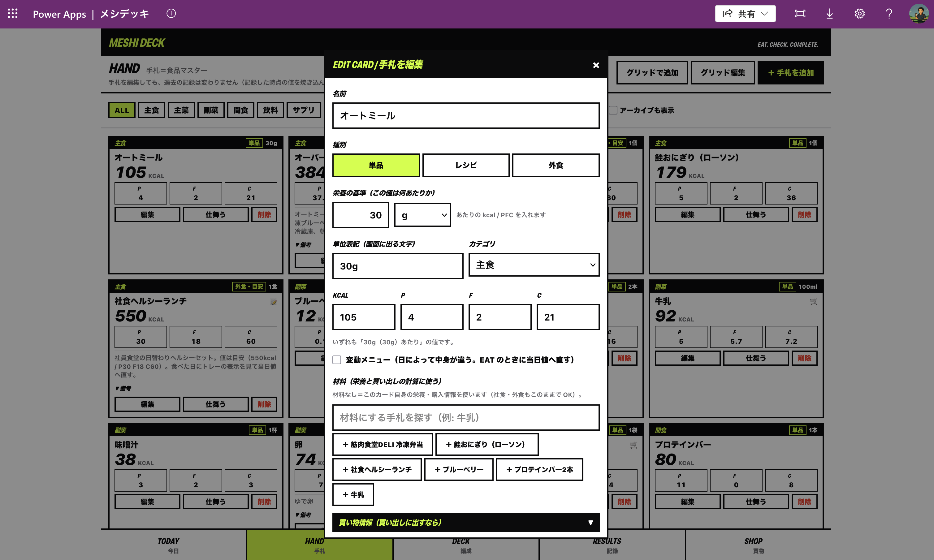The image size is (934, 560).
Task: Filter hand by 主菜
Action: 181,110
